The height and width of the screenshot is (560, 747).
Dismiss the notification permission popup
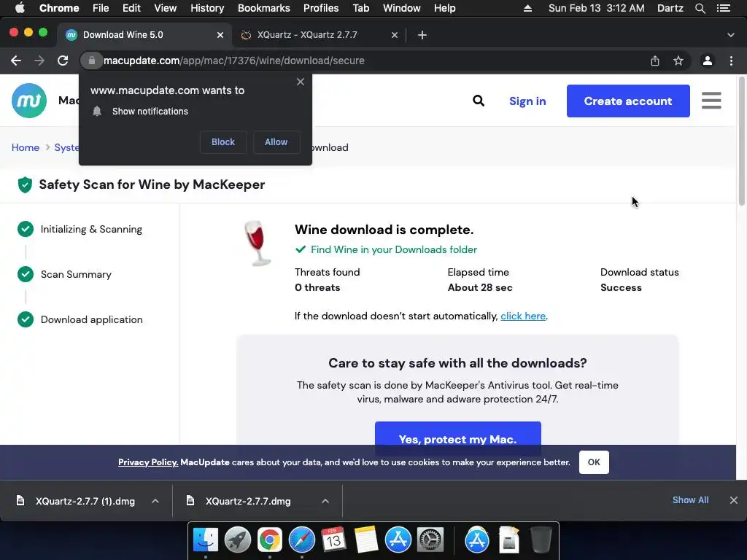(x=300, y=82)
